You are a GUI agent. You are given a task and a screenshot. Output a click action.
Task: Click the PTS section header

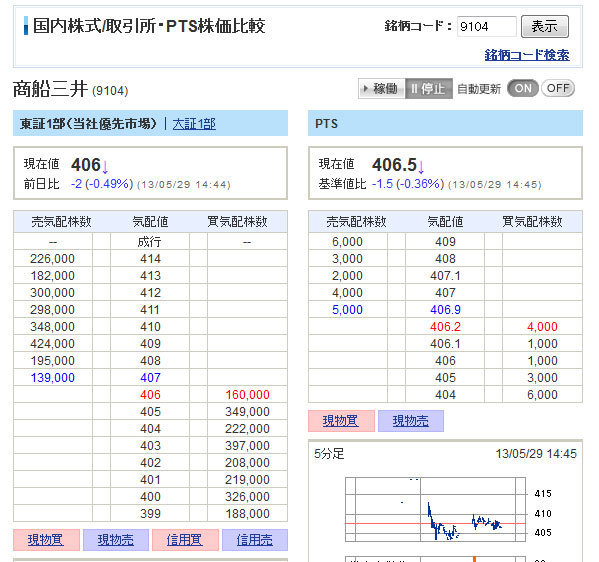(445, 123)
